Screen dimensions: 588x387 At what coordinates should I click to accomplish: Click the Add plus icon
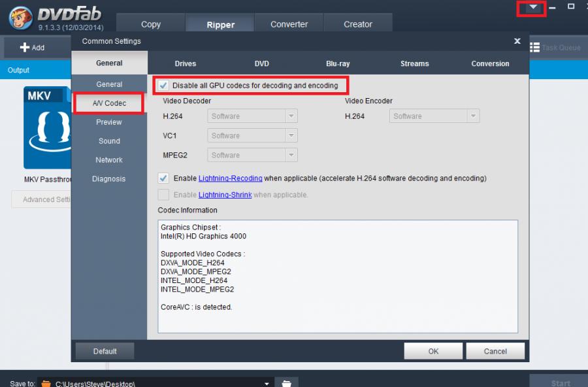pos(25,47)
